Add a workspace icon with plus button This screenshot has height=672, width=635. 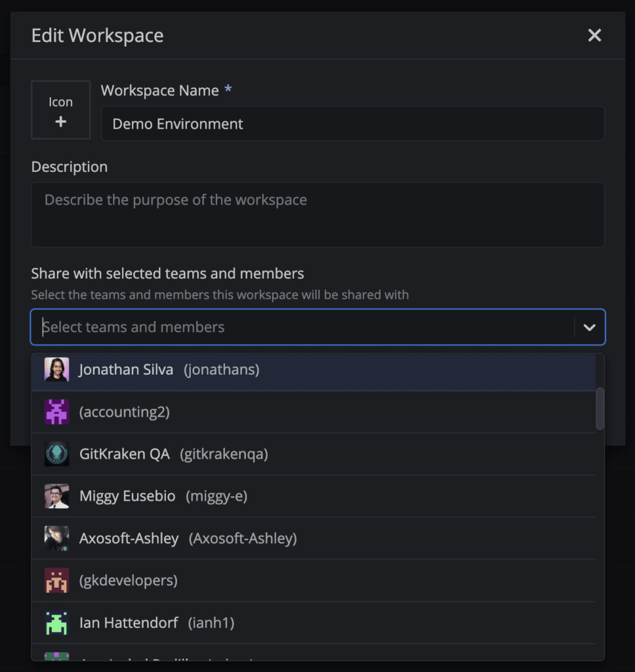pos(60,110)
